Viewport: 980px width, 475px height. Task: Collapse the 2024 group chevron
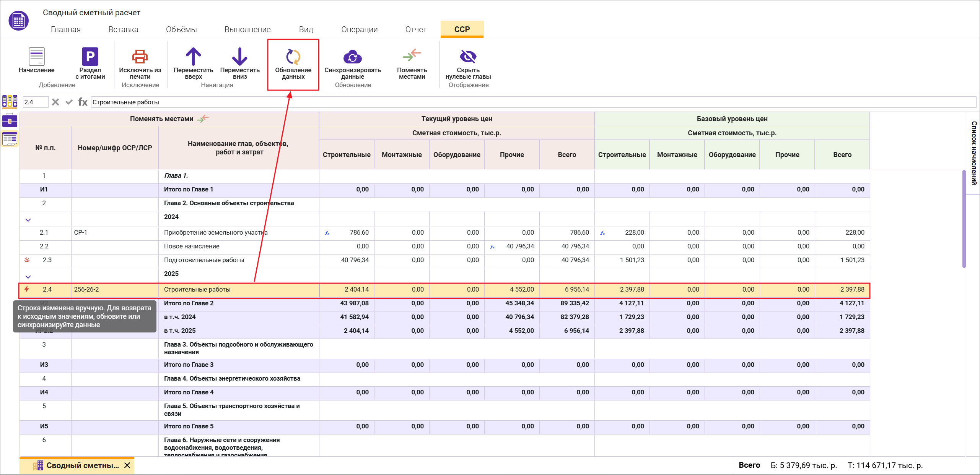(28, 220)
